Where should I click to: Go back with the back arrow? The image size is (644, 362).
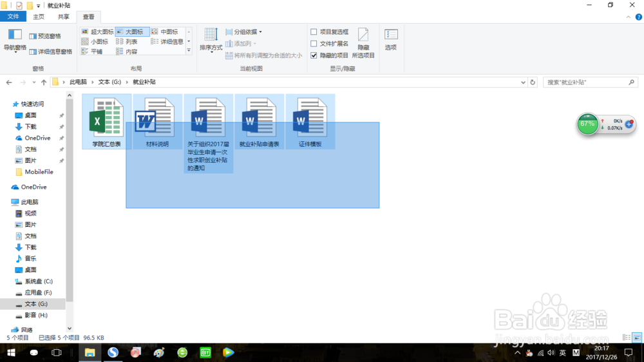pos(9,82)
